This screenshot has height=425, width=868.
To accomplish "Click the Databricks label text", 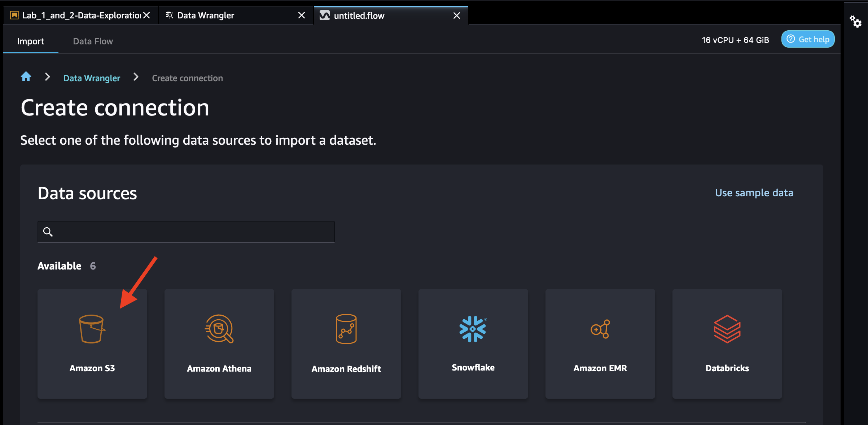I will coord(727,368).
